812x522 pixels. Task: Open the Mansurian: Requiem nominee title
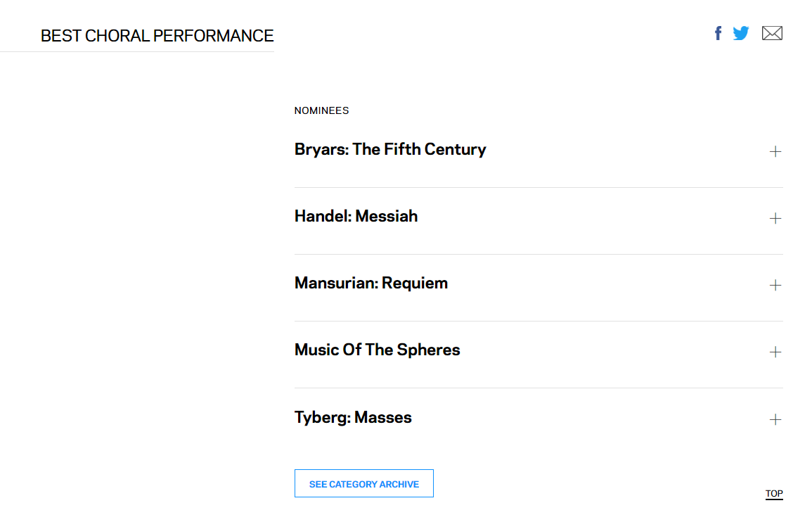[370, 283]
